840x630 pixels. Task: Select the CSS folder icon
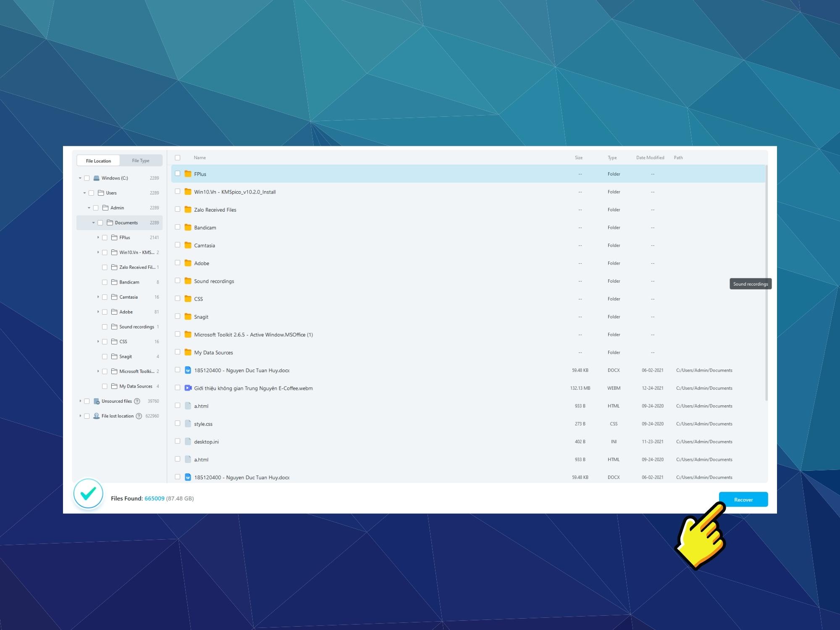(x=188, y=299)
